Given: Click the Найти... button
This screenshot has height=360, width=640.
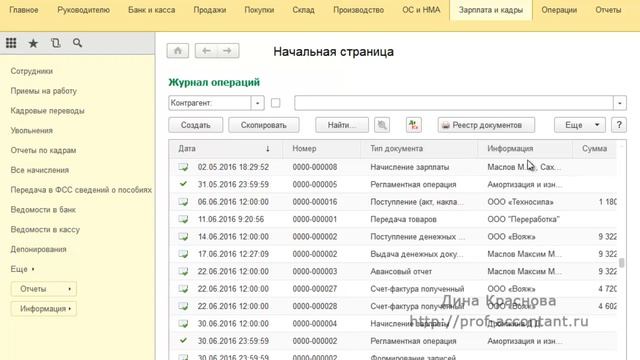Looking at the screenshot, I should 342,125.
